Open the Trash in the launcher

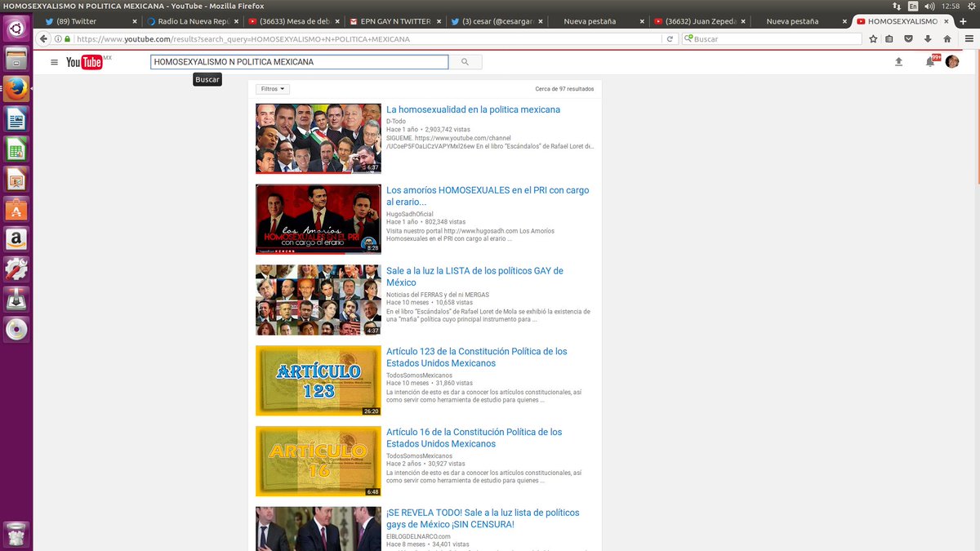click(16, 534)
